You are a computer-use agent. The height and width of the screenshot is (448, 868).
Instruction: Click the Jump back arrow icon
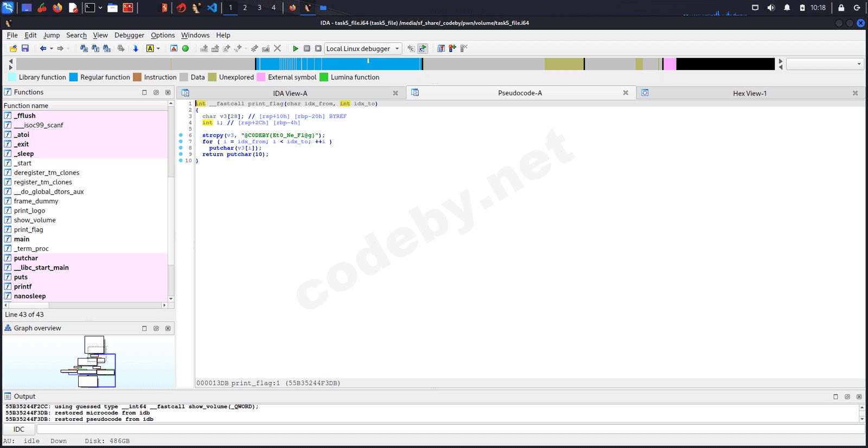pyautogui.click(x=43, y=48)
